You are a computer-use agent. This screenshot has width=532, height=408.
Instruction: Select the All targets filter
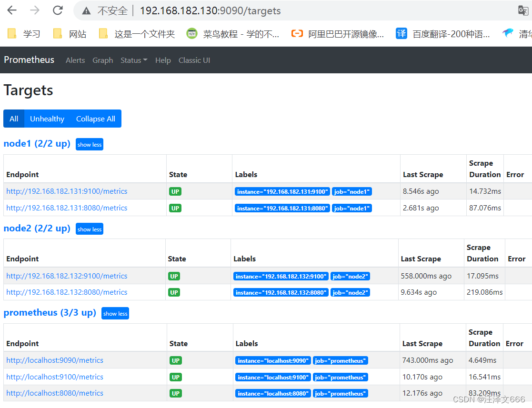coord(14,119)
